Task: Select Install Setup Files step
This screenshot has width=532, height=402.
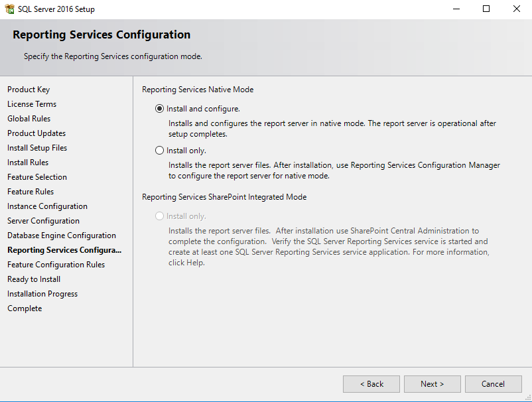Action: tap(37, 148)
